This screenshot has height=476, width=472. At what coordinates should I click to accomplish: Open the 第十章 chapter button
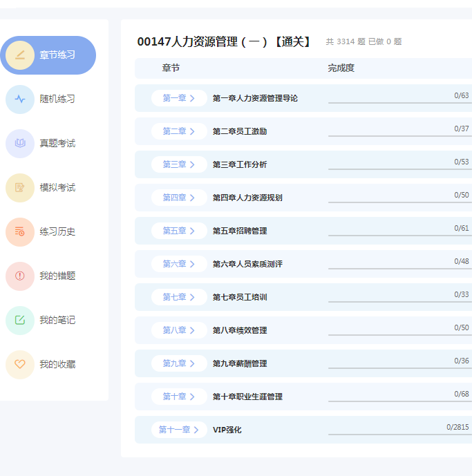[x=179, y=397]
